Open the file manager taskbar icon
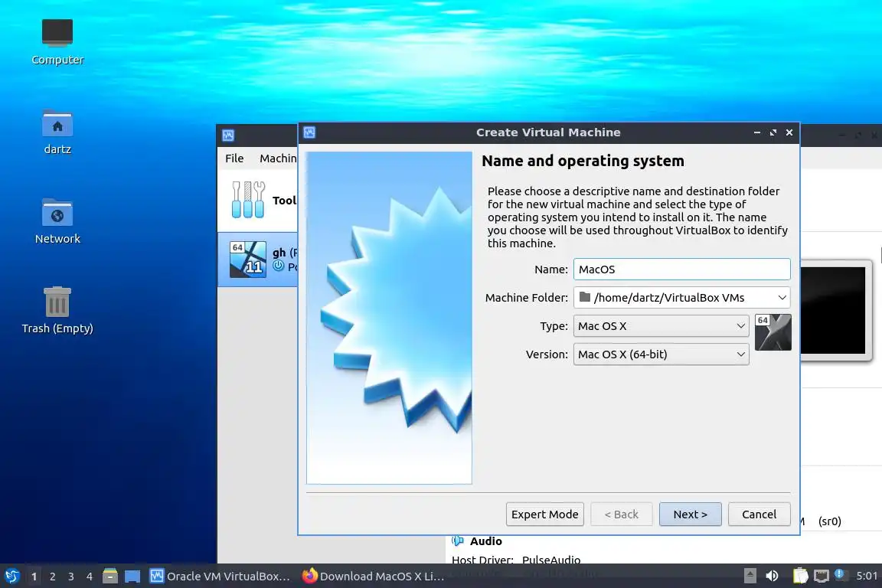 [110, 577]
